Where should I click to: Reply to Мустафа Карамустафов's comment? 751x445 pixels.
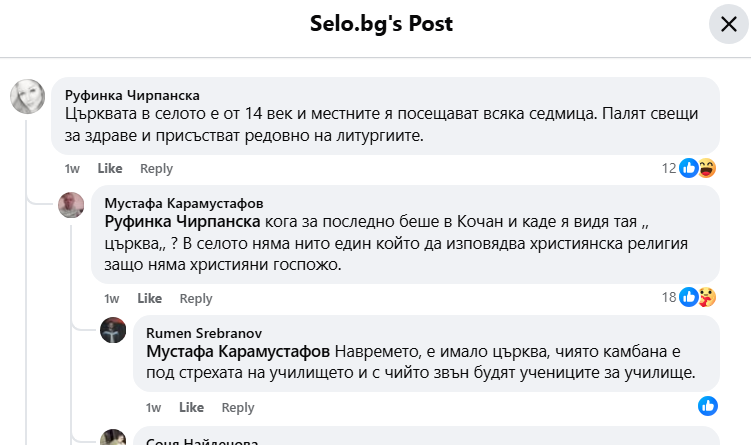(196, 298)
